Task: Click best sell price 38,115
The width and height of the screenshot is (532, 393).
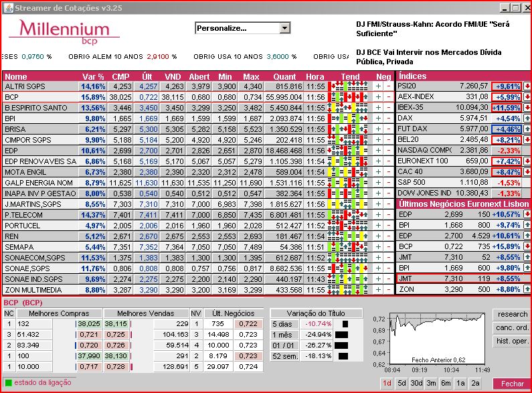Action: 116,324
